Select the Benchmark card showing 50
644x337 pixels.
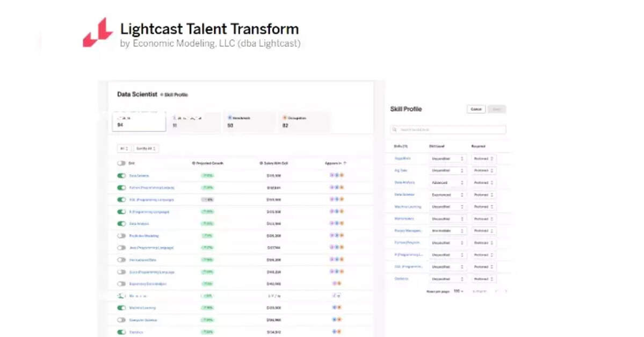point(250,122)
